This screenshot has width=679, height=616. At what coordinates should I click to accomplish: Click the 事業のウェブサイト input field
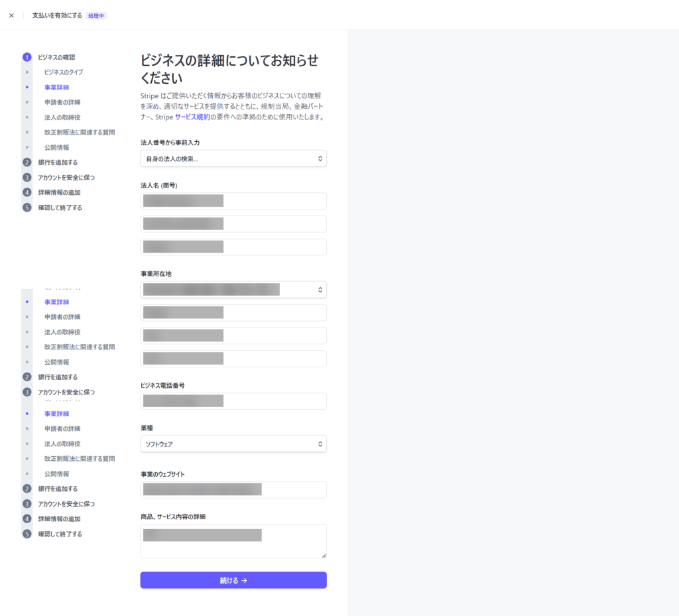pos(233,490)
